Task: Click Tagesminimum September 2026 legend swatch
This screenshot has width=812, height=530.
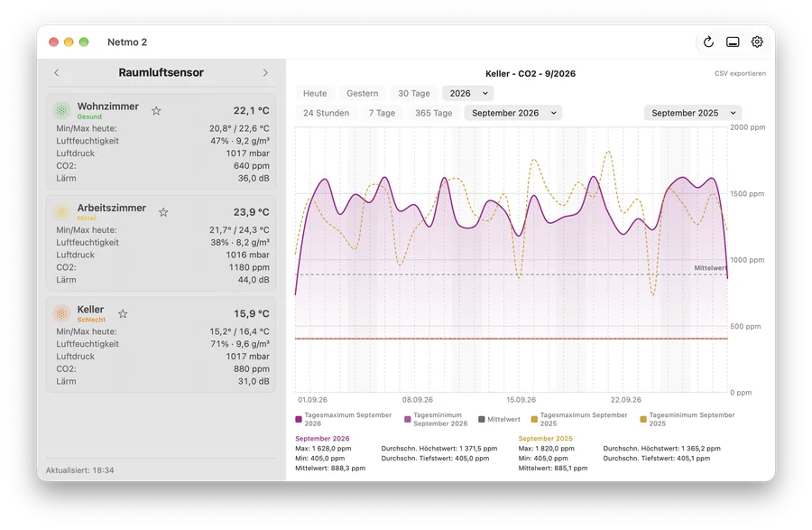Action: point(408,419)
